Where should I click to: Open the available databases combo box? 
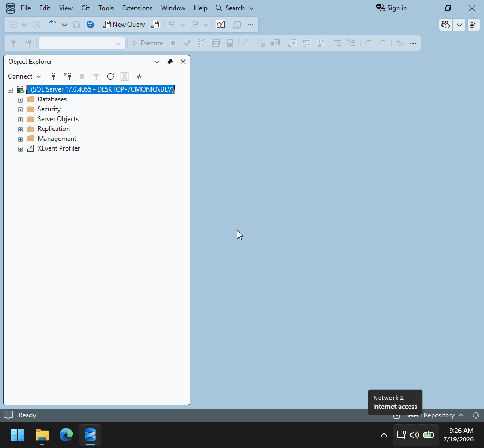[82, 43]
